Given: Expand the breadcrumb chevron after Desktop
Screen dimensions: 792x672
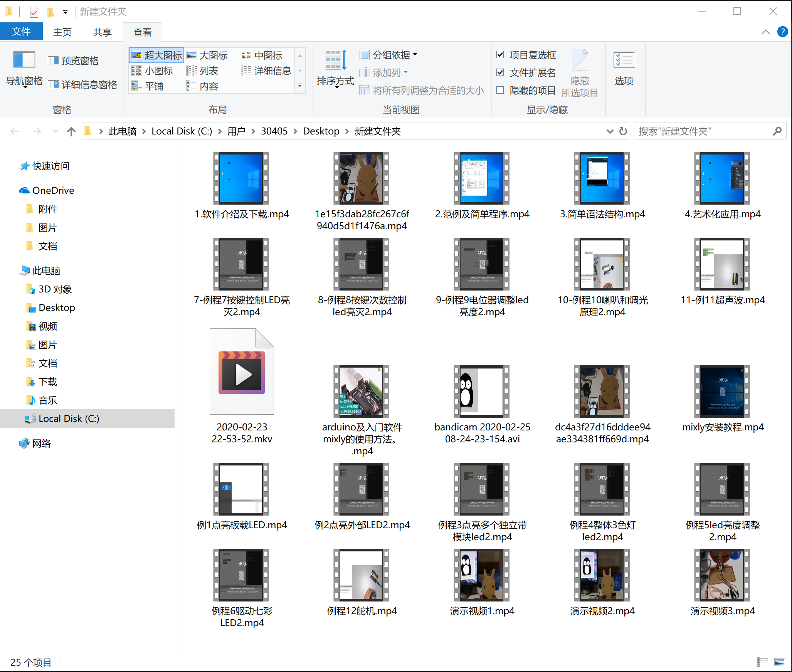Looking at the screenshot, I should (x=347, y=131).
